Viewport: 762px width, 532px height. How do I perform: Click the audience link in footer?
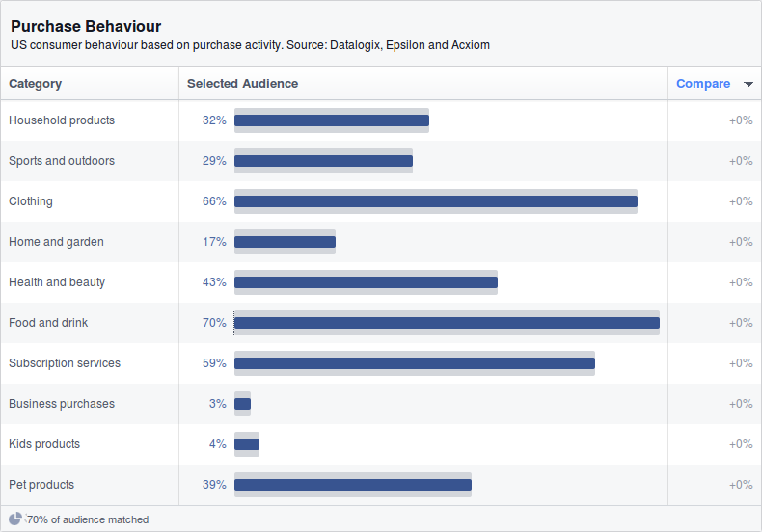point(84,519)
